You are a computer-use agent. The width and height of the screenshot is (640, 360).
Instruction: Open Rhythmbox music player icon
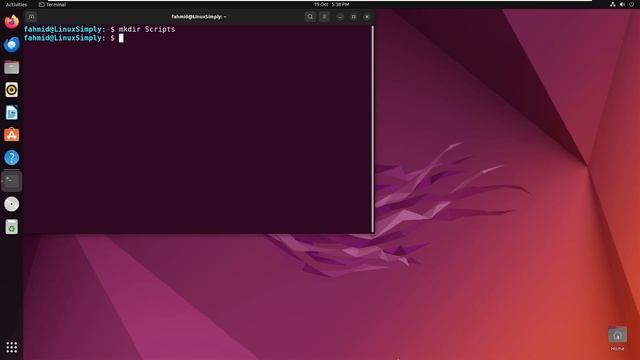[11, 90]
